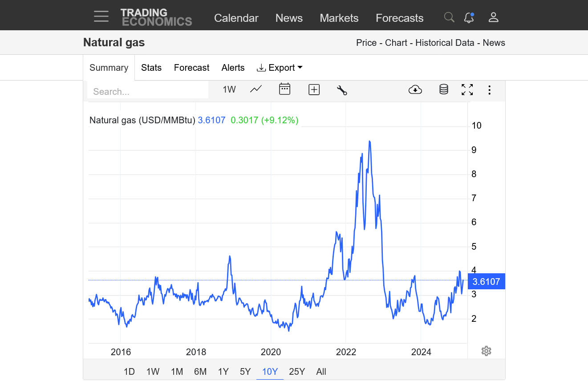Open the hamburger navigation menu

pos(101,17)
